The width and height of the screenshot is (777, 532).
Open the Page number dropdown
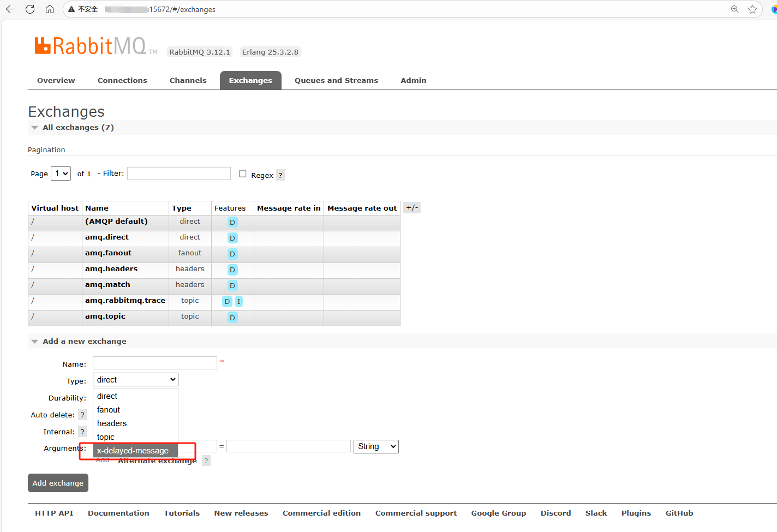[61, 174]
